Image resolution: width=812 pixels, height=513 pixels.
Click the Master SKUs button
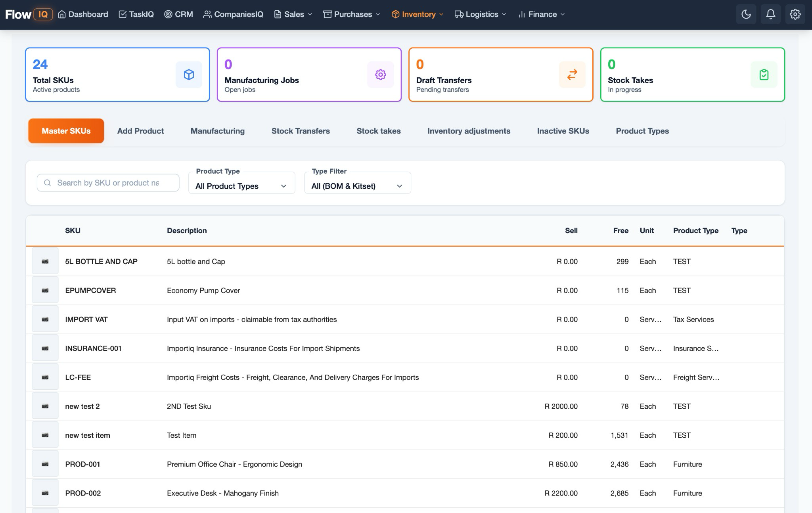[66, 131]
